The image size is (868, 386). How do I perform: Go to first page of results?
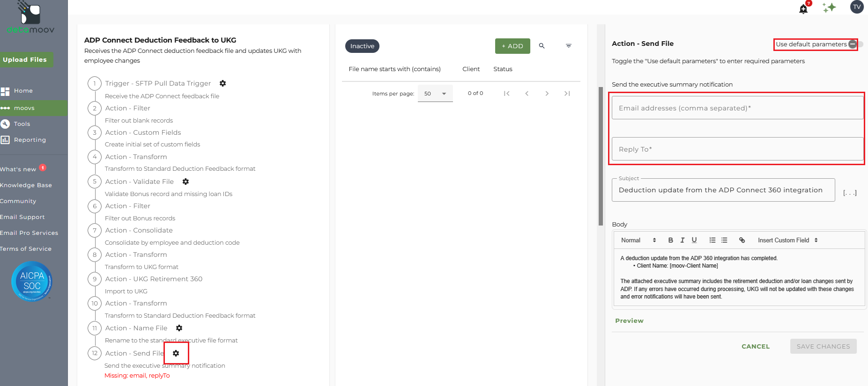(506, 94)
